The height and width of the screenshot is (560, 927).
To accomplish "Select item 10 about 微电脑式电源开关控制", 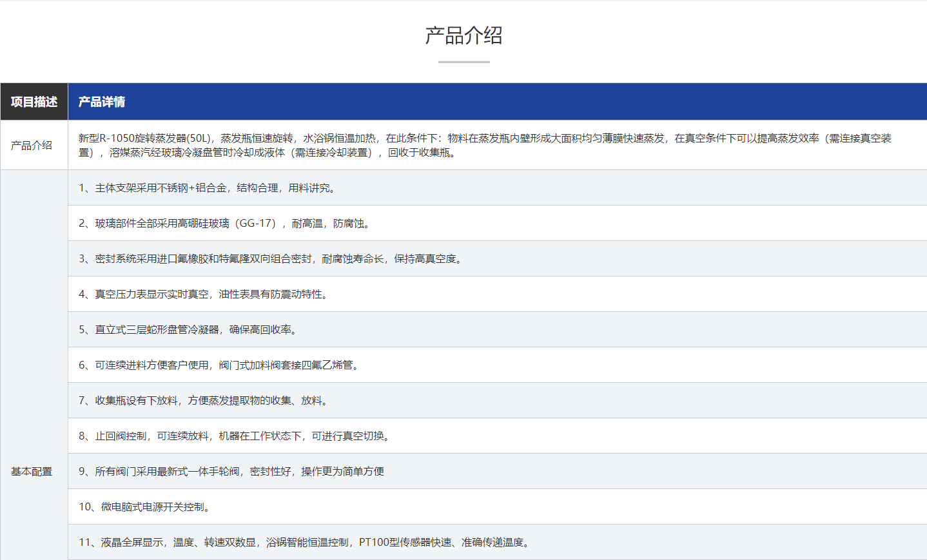I will (x=146, y=507).
